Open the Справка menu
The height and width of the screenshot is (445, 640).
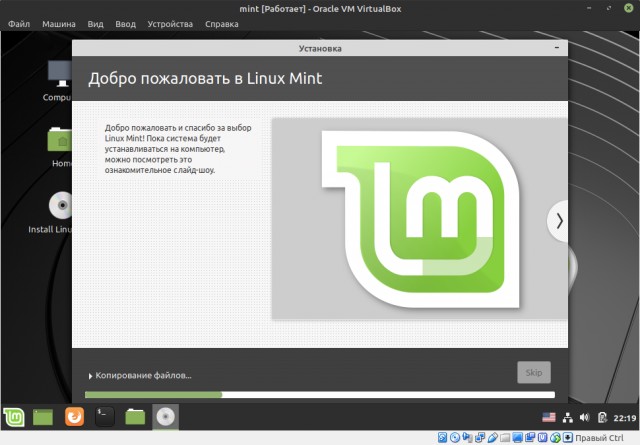[x=222, y=24]
